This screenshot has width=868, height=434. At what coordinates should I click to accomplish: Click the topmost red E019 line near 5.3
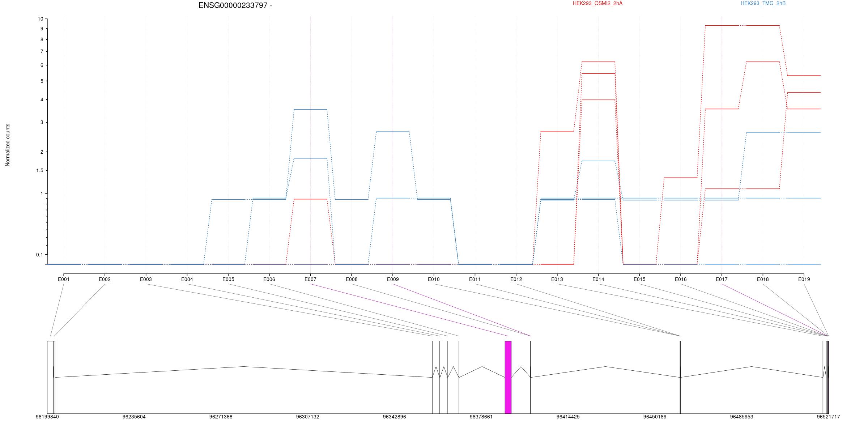point(804,76)
